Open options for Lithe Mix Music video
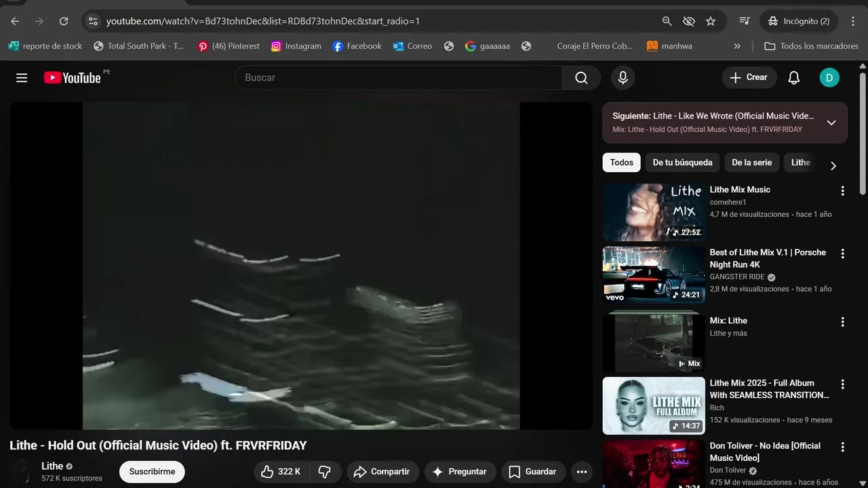 click(842, 191)
